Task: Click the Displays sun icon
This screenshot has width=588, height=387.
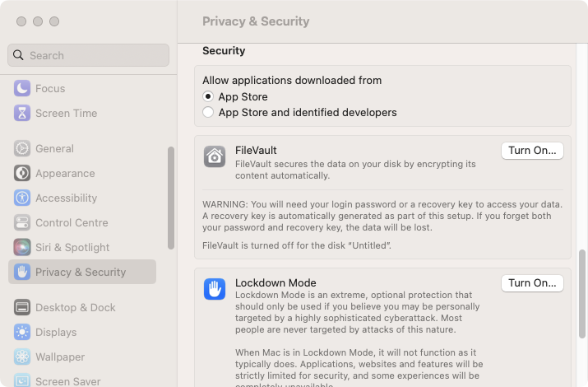Action: click(x=22, y=332)
